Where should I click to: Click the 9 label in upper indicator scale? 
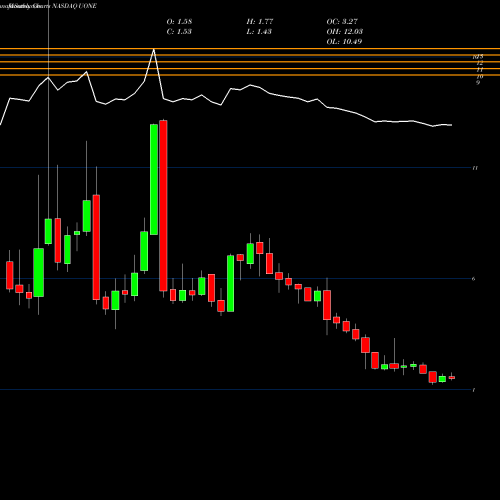pyautogui.click(x=478, y=82)
